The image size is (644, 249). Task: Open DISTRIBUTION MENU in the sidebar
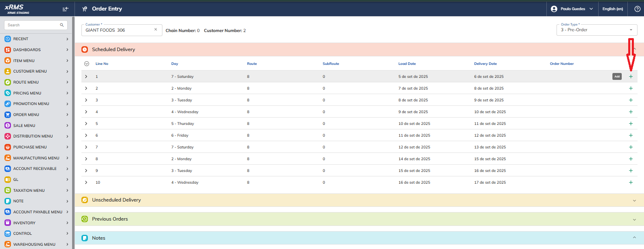pyautogui.click(x=36, y=136)
